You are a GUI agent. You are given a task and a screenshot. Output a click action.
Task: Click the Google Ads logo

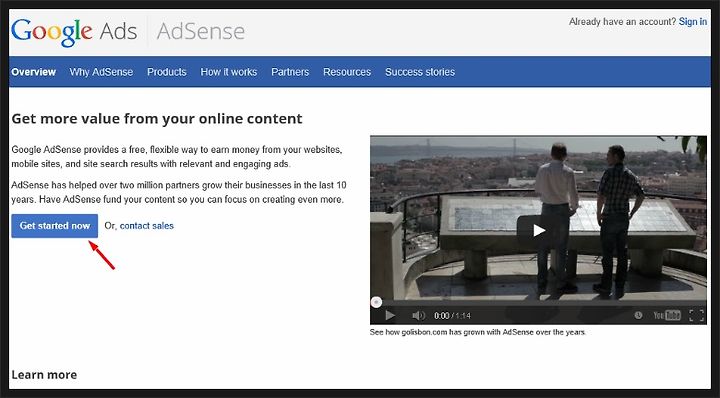tap(74, 33)
